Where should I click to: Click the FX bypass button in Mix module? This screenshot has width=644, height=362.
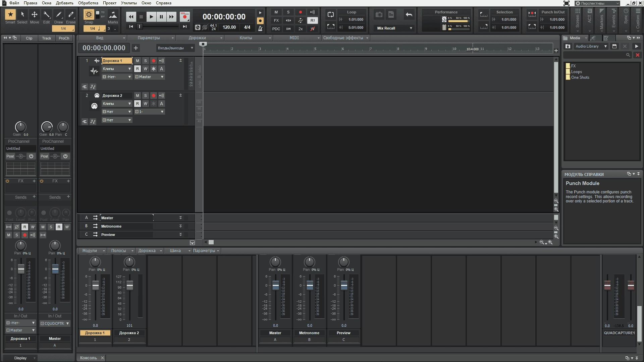tap(276, 20)
